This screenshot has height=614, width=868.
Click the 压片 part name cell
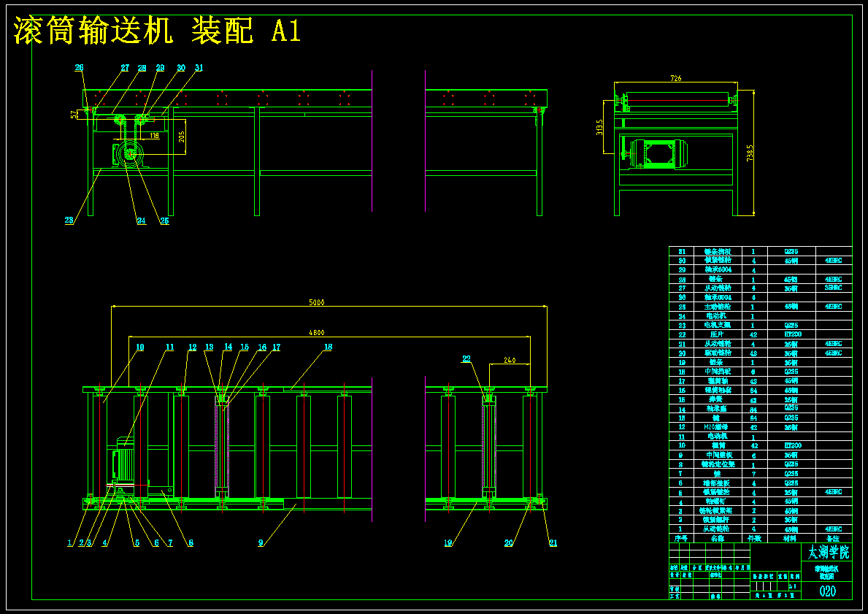click(717, 334)
